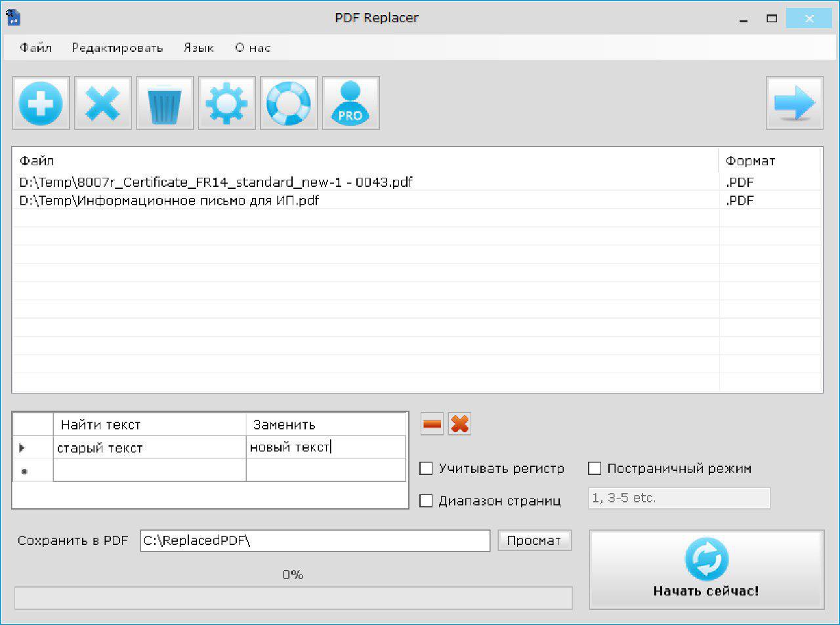Image resolution: width=840 pixels, height=625 pixels.
Task: Click the .PDF format cell of the 8007r_Certificate file row
Action: click(x=770, y=182)
